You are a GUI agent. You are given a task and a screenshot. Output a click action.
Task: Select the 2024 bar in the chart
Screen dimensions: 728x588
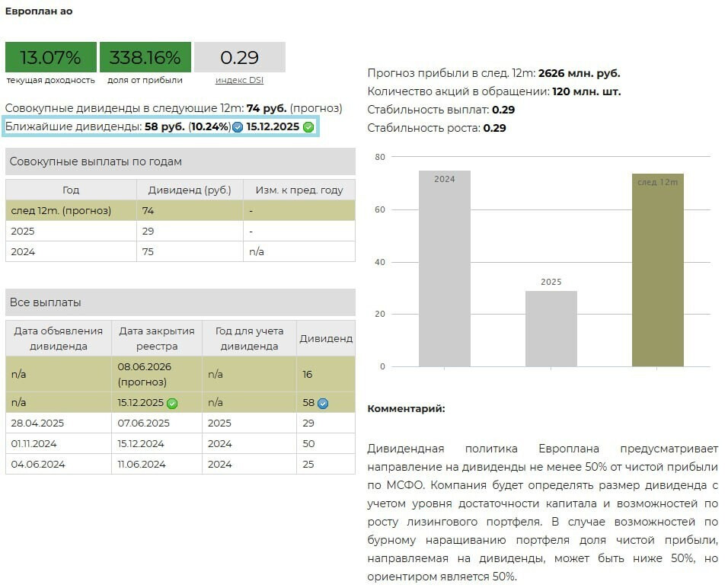pyautogui.click(x=444, y=267)
